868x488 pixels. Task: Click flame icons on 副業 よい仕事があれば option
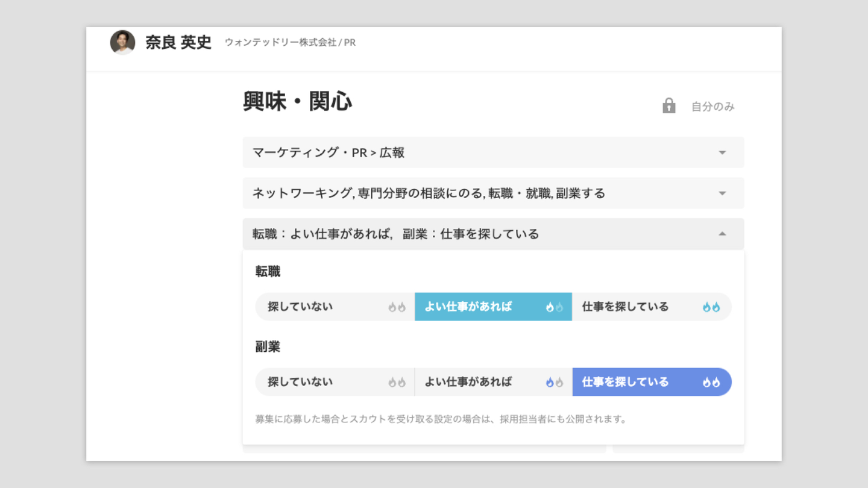tap(554, 383)
